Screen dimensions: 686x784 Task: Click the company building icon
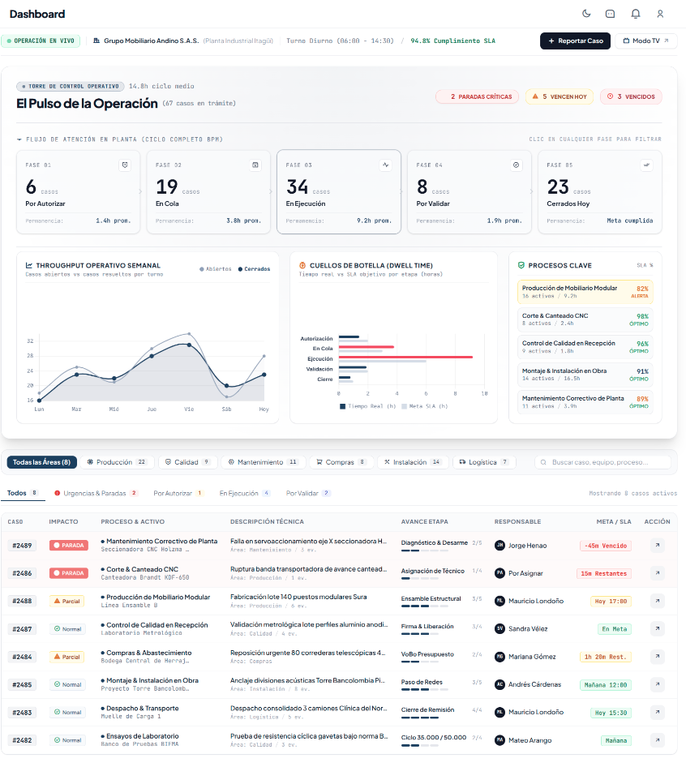point(96,41)
